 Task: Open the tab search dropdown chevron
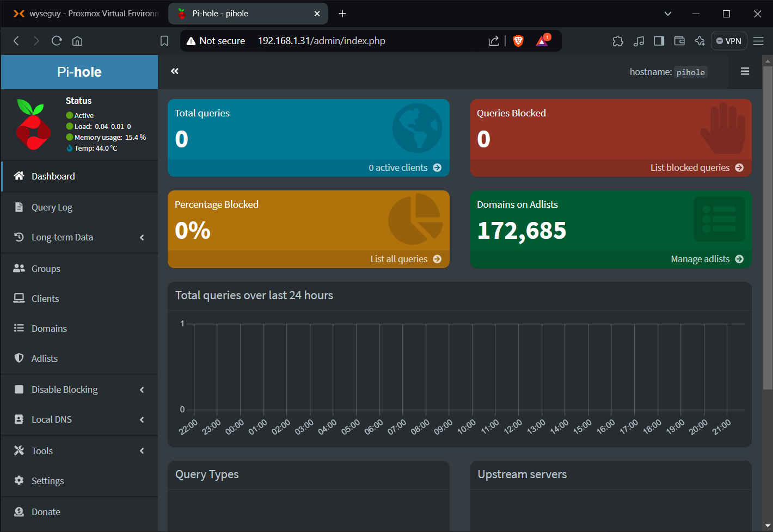pos(668,14)
